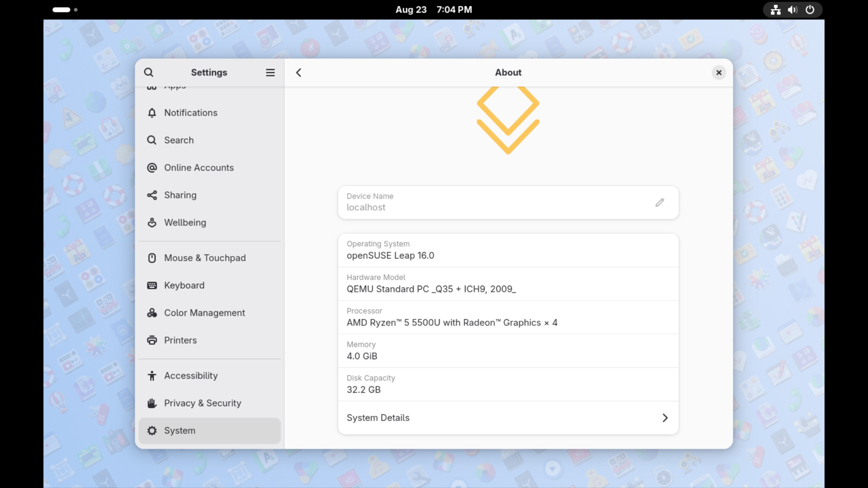The height and width of the screenshot is (488, 868).
Task: Click the Search magnifier sidebar icon
Action: (x=152, y=140)
